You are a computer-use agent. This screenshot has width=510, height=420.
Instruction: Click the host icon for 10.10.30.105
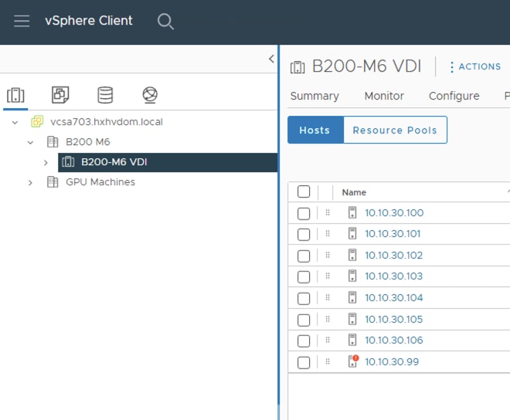pos(352,319)
